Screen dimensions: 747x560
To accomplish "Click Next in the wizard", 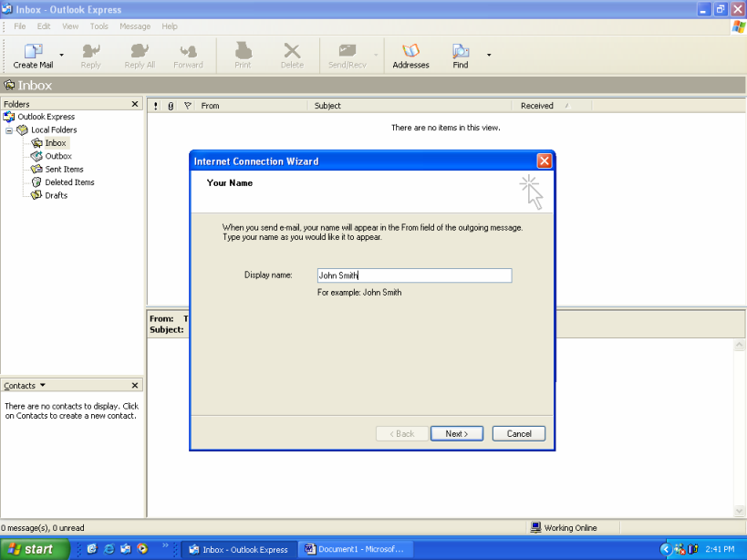I will [457, 434].
